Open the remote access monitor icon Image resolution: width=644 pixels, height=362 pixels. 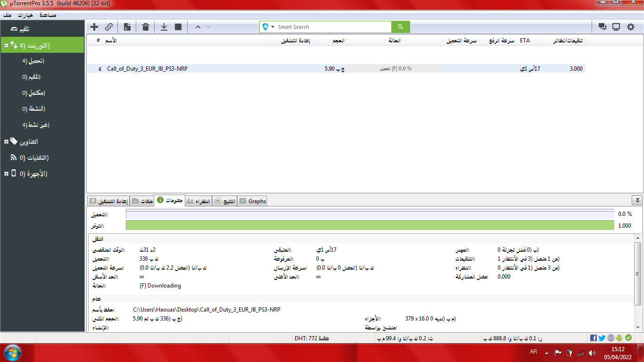click(x=616, y=27)
